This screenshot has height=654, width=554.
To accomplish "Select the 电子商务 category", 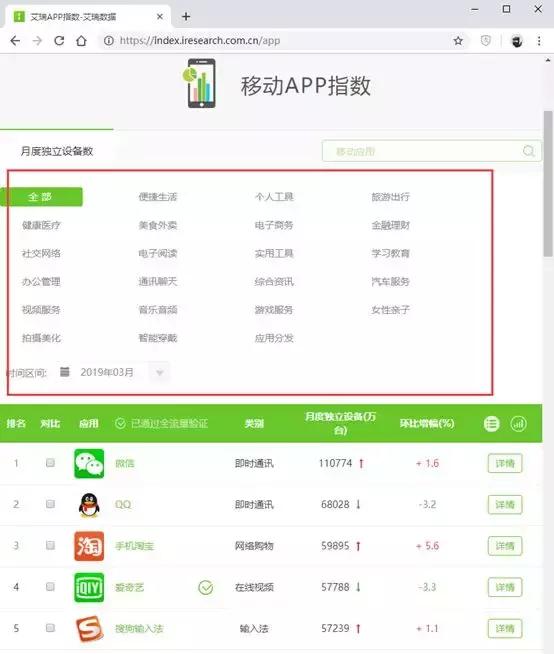I will coord(274,226).
